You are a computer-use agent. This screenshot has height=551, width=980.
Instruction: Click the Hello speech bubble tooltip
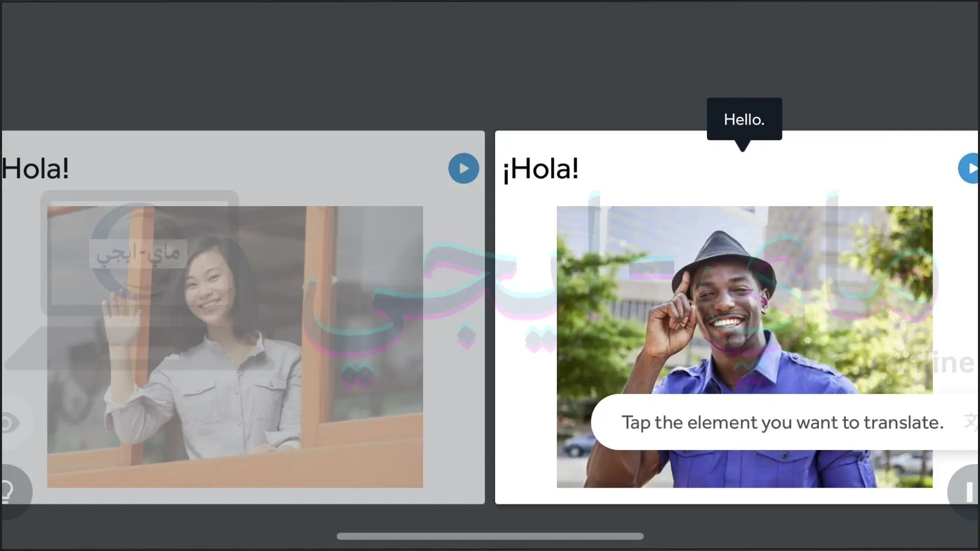[x=744, y=119]
